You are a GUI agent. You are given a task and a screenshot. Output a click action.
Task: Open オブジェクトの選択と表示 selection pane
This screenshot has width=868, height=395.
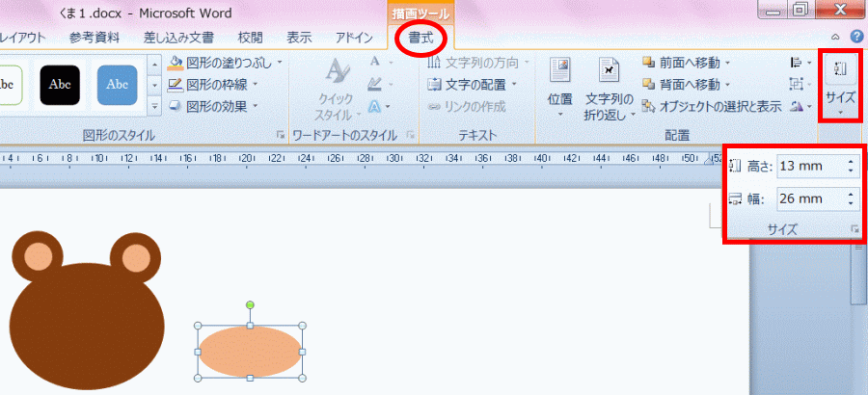pos(649,107)
